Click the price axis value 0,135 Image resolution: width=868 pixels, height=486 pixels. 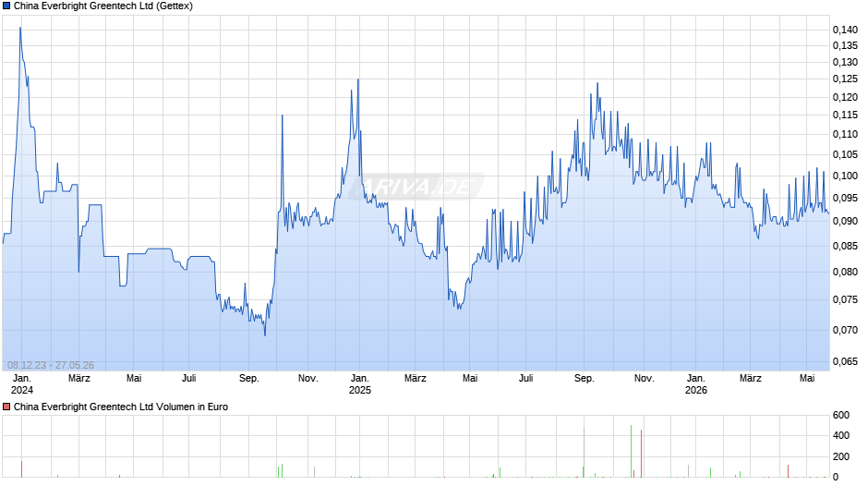click(845, 46)
